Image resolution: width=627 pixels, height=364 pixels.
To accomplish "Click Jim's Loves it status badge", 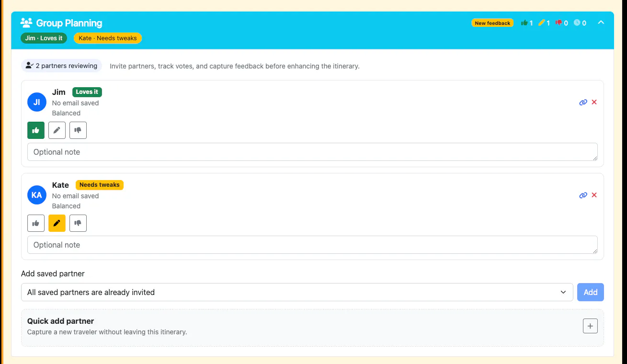I will click(x=87, y=92).
